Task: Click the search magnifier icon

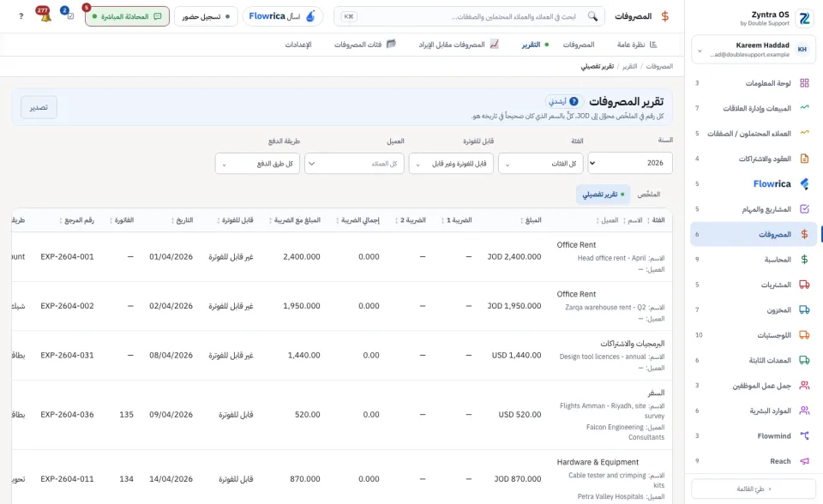Action: pyautogui.click(x=592, y=16)
